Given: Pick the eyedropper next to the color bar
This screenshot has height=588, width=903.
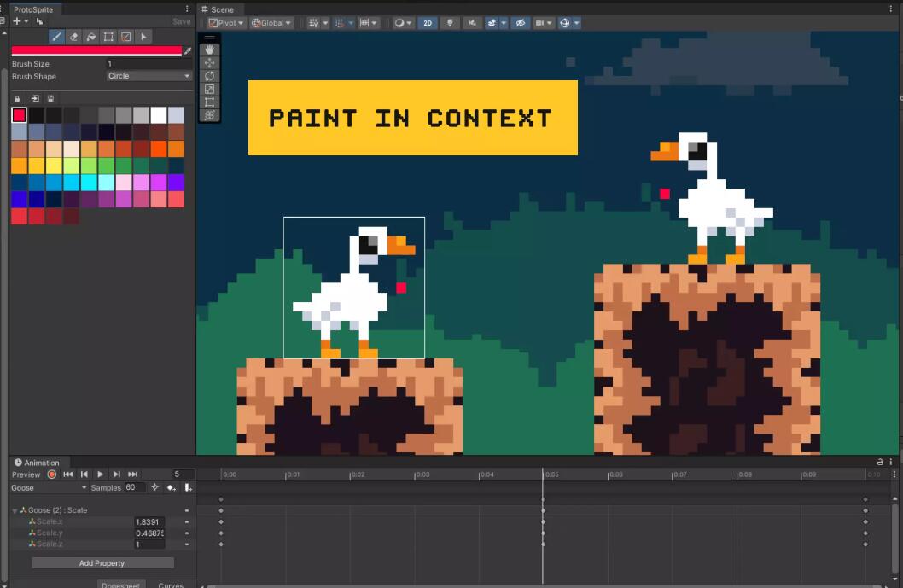Looking at the screenshot, I should (188, 51).
